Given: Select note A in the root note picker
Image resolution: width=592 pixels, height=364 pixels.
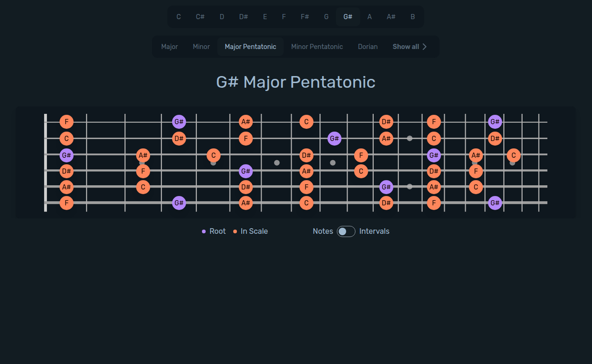Looking at the screenshot, I should point(370,16).
